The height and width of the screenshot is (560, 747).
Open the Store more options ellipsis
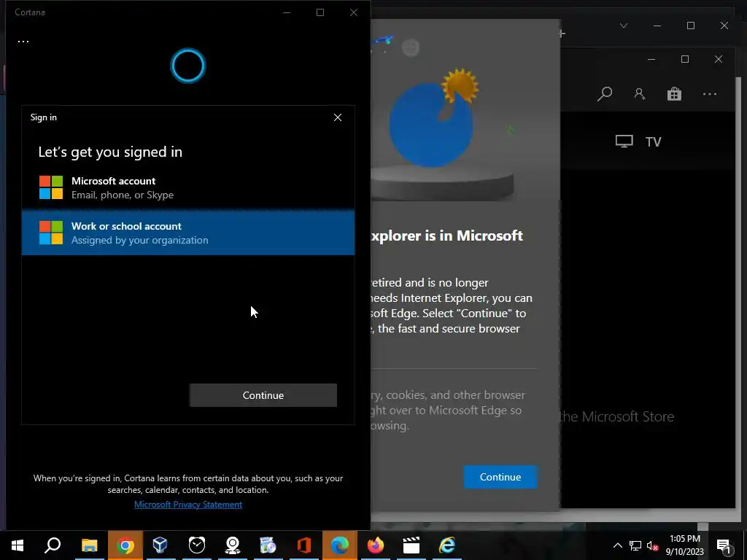[x=709, y=94]
